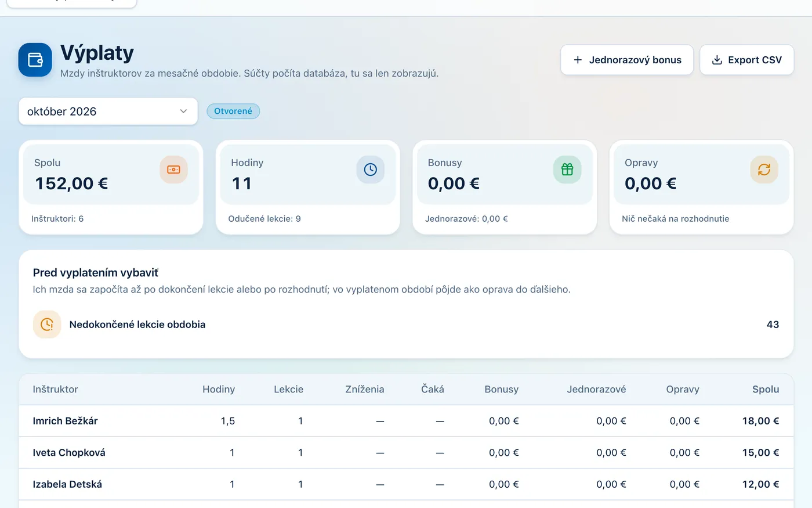812x508 pixels.
Task: Click the orange clock icon beside Nedokončené lekcie
Action: point(47,325)
